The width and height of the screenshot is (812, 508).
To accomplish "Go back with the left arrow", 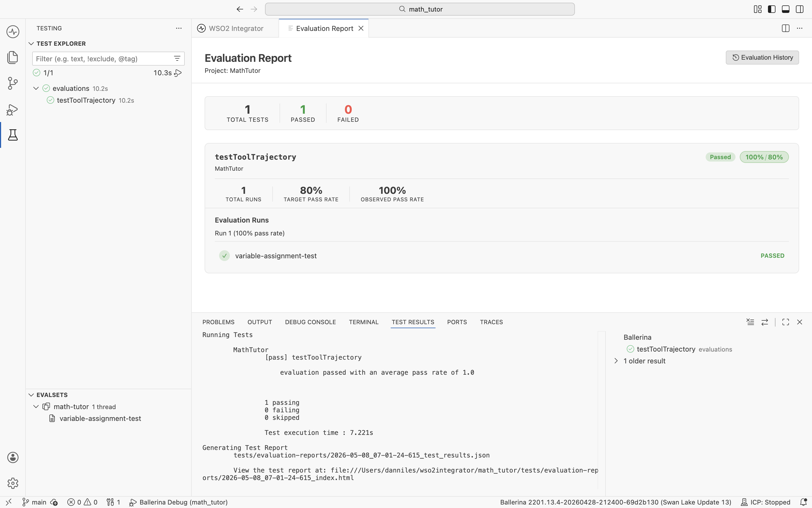I will tap(240, 9).
